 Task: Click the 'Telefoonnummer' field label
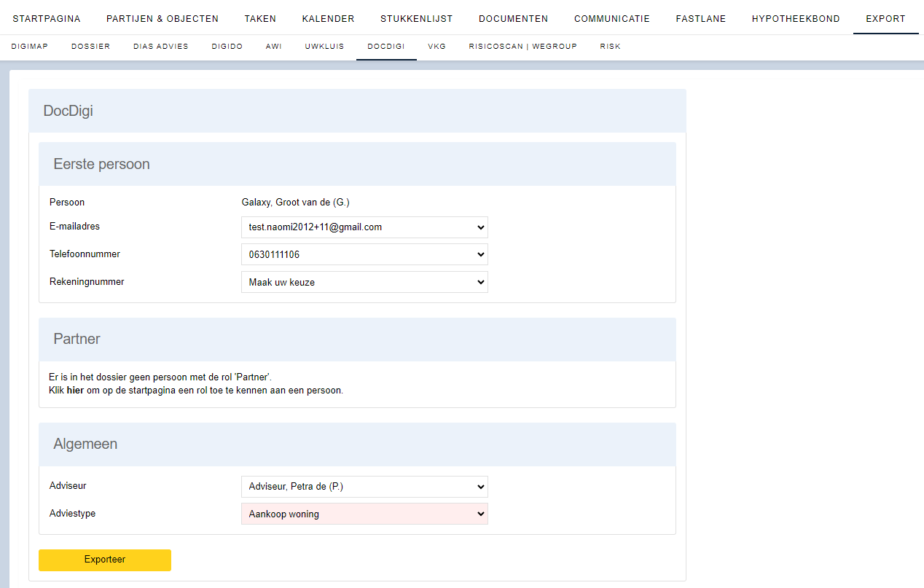(x=85, y=254)
